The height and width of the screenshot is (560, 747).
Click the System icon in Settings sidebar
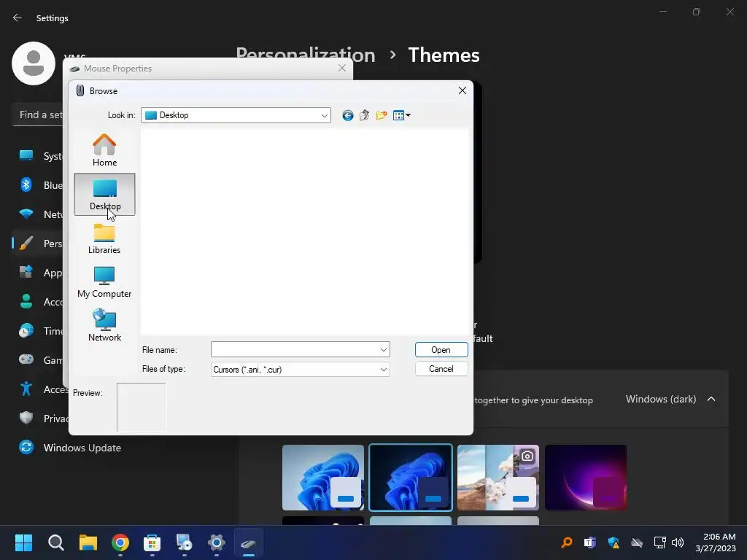(x=26, y=156)
